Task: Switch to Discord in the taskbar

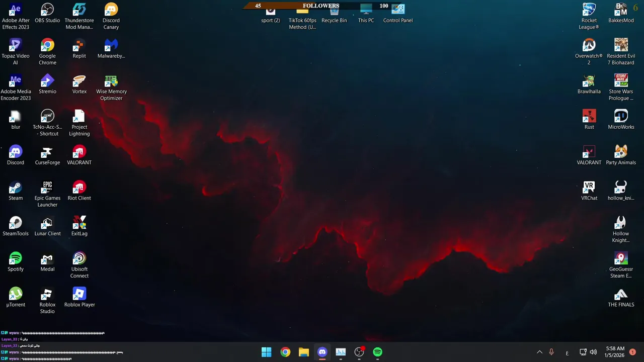Action: [323, 352]
